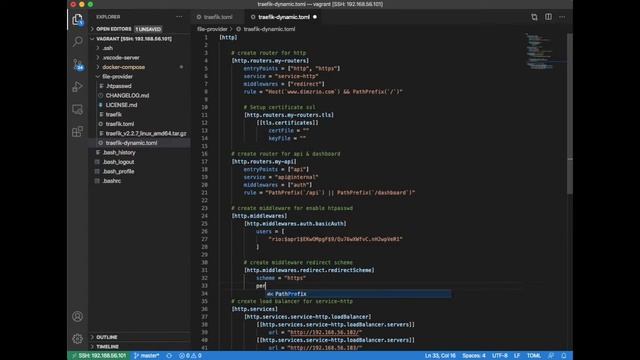
Task: Open Source Control view with badge
Action: coord(78,64)
